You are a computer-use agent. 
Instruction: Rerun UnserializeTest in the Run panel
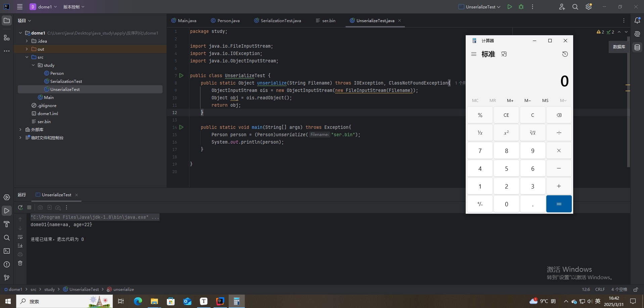tap(20, 208)
